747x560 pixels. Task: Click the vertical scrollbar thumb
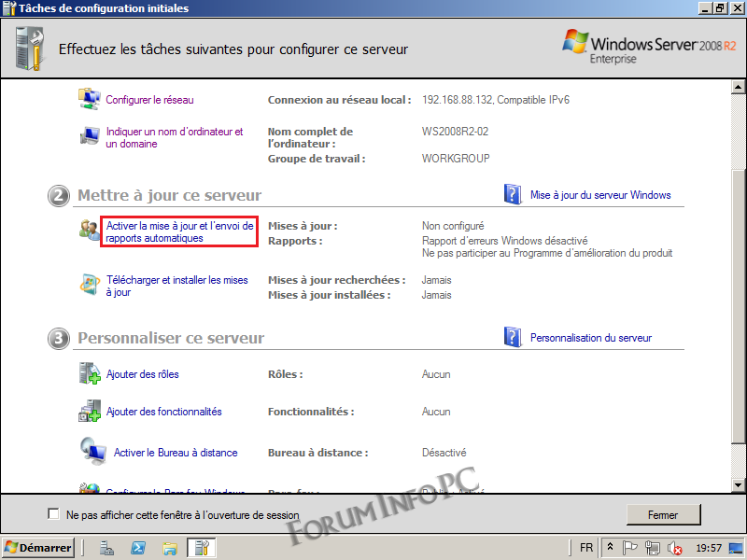point(738,306)
